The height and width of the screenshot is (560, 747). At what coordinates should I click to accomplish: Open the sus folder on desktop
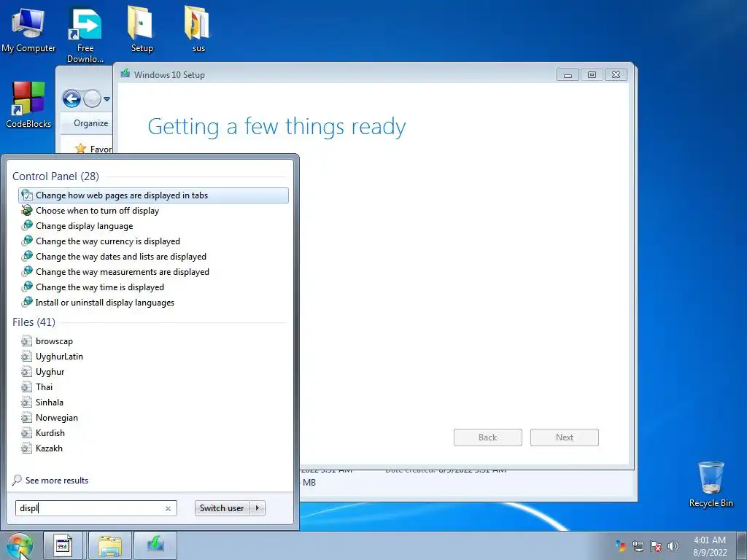tap(198, 29)
